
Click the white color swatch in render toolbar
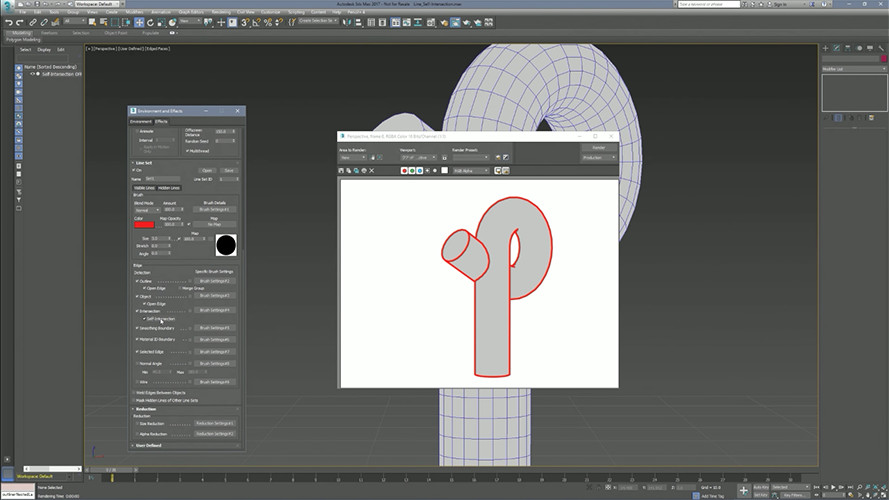444,171
